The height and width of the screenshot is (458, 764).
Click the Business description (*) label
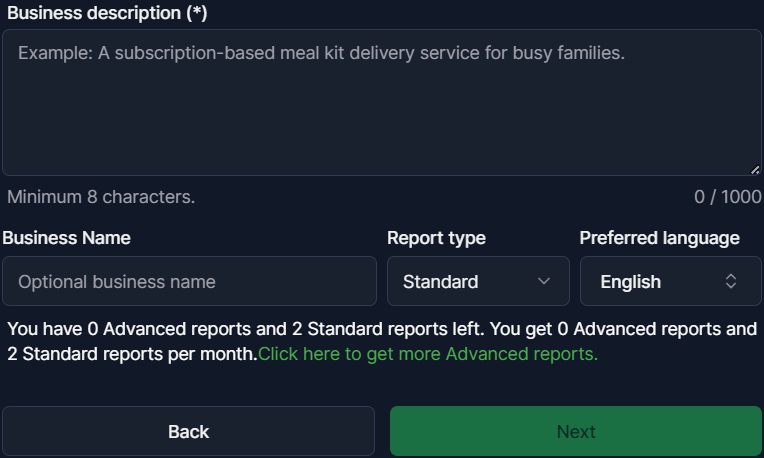105,13
